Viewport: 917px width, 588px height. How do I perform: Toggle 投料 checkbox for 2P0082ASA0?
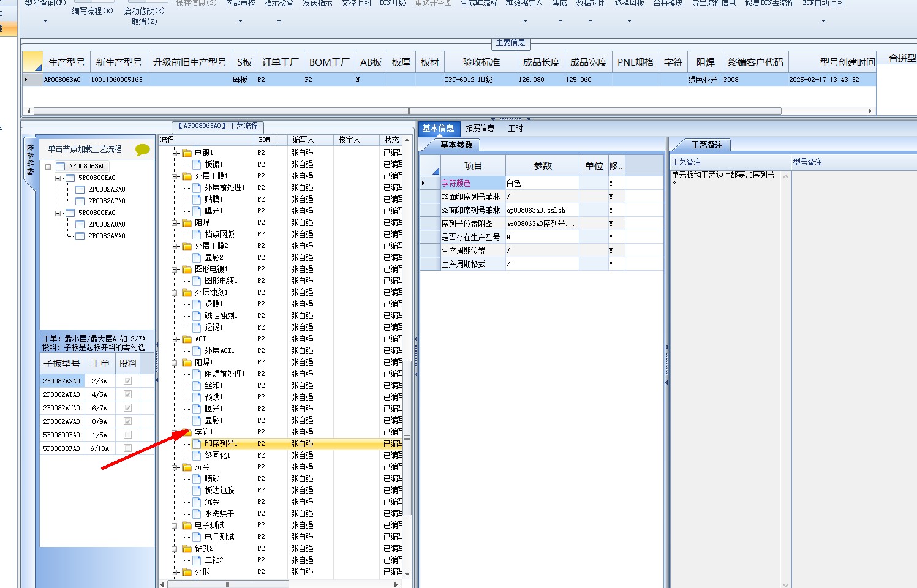point(127,380)
